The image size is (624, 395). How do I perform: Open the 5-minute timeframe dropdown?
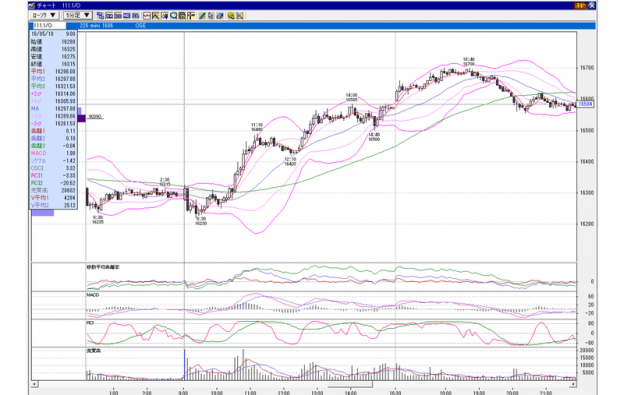[x=78, y=16]
